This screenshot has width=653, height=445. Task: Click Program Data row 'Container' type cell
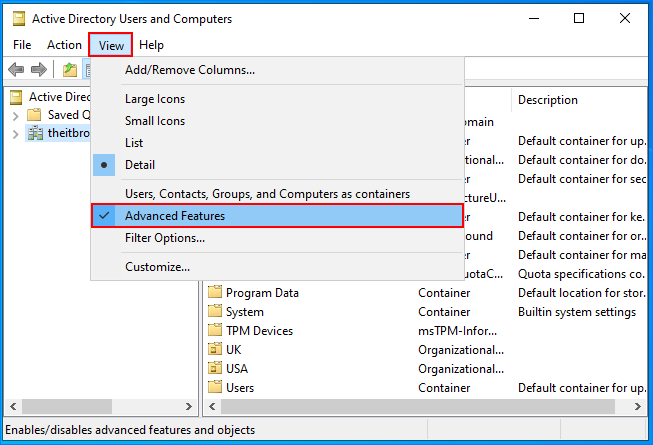444,293
